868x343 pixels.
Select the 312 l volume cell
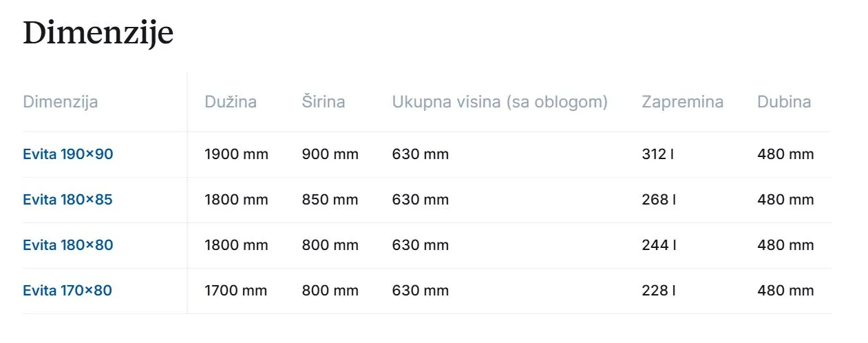(x=657, y=154)
